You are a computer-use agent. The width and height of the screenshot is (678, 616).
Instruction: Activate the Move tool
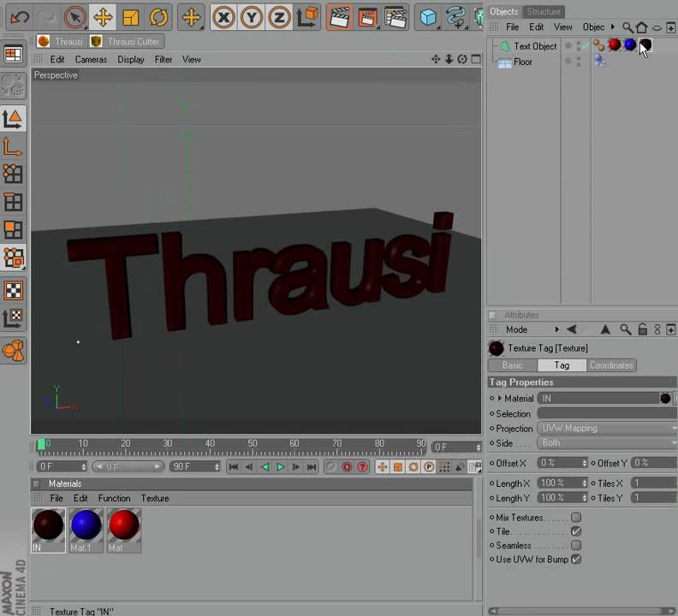point(103,17)
